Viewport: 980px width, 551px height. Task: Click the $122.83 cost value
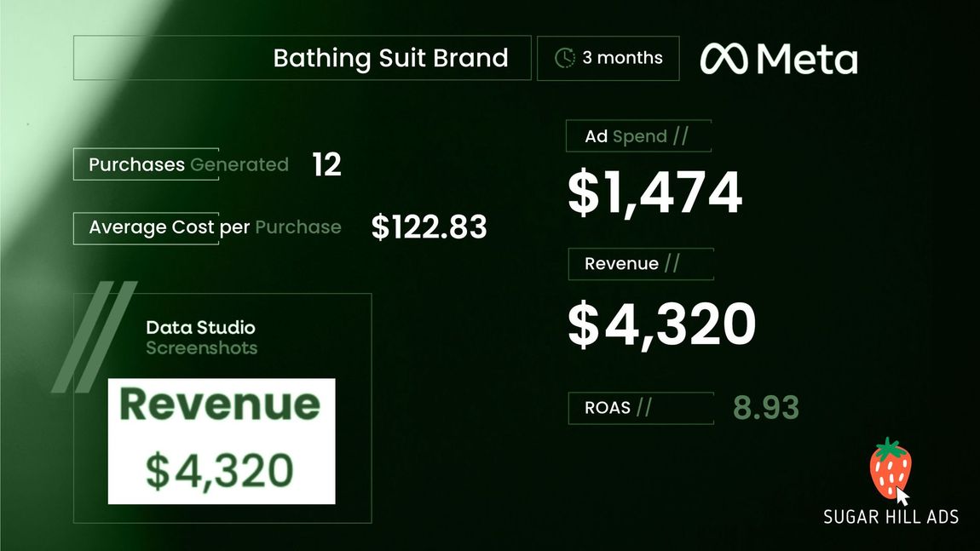429,227
